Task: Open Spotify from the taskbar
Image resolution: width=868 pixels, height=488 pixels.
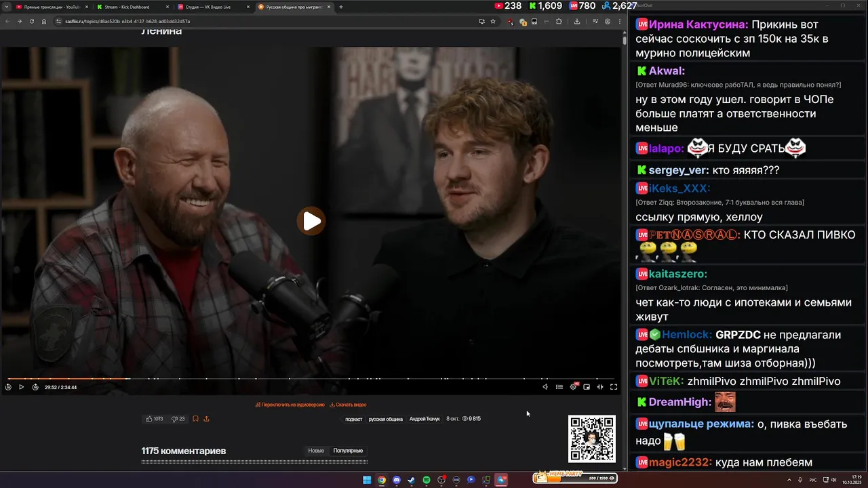Action: (427, 480)
